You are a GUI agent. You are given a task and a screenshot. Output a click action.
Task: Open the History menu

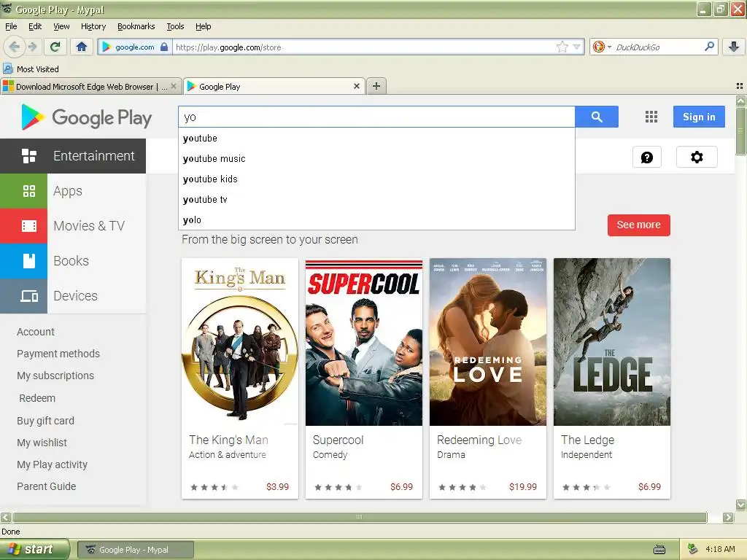click(93, 26)
